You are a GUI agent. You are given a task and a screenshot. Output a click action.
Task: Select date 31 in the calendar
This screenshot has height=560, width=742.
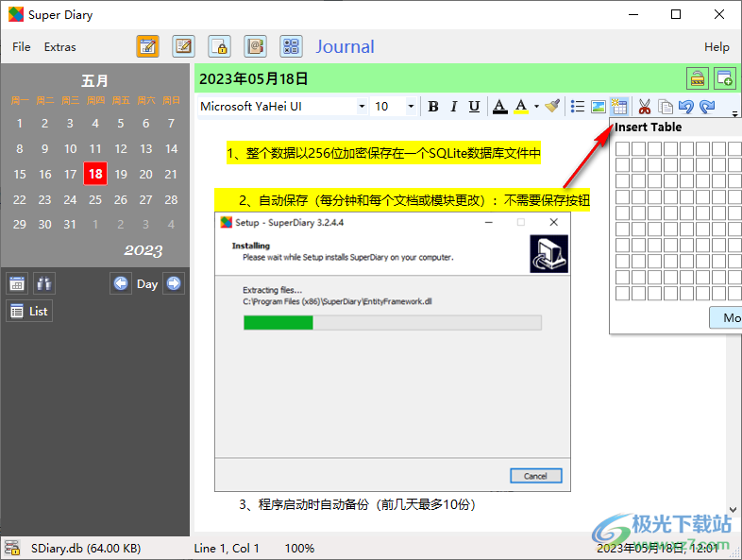click(70, 225)
